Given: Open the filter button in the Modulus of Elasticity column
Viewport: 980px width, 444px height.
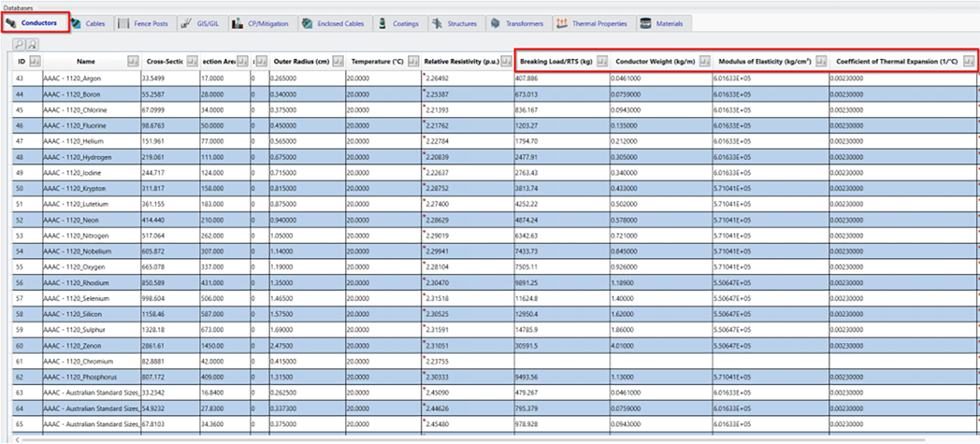Looking at the screenshot, I should click(821, 61).
